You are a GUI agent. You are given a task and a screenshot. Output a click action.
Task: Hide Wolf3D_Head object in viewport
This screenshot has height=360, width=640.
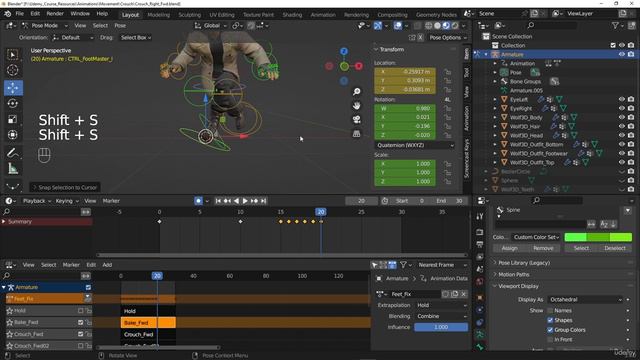coord(622,135)
